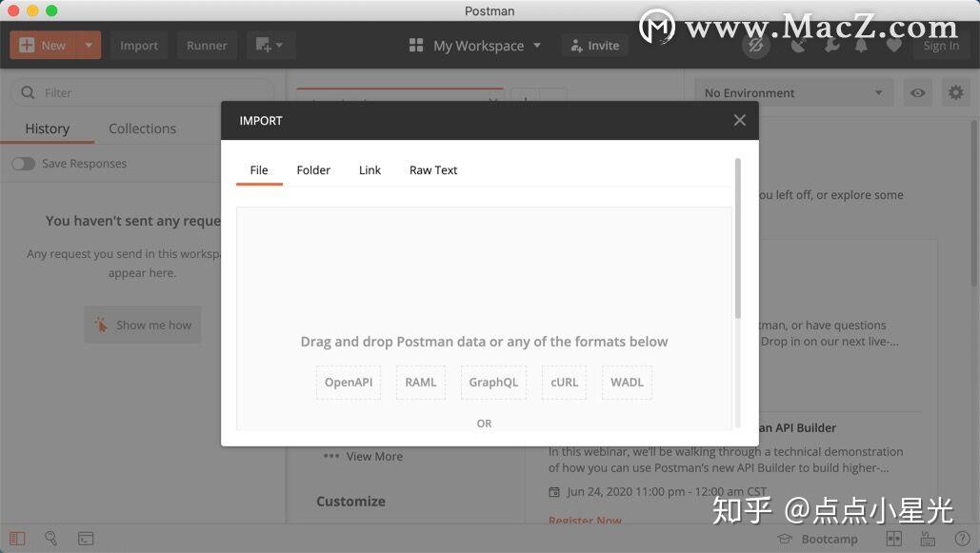This screenshot has width=980, height=553.
Task: Click the Customize heading
Action: coord(350,502)
